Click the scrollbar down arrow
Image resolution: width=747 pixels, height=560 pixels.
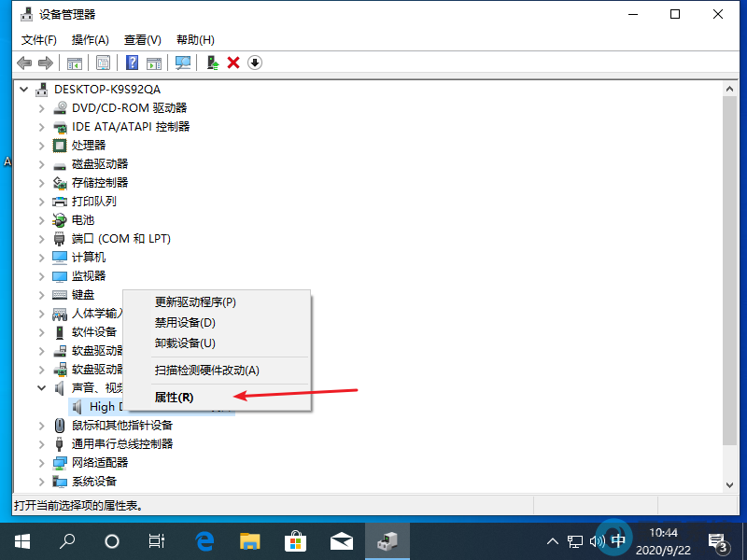731,484
